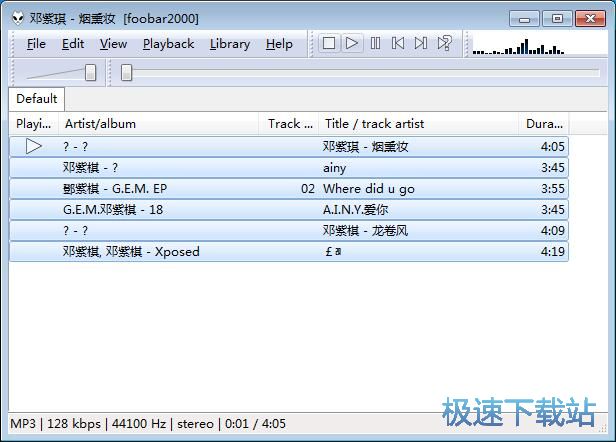This screenshot has width=616, height=442.
Task: Select the Where did u go track
Action: (x=289, y=189)
